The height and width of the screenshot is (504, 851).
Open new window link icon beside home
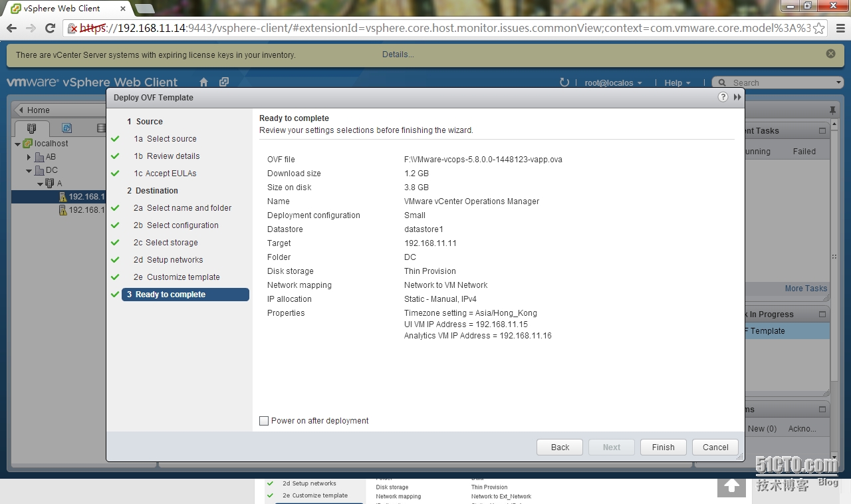point(224,82)
